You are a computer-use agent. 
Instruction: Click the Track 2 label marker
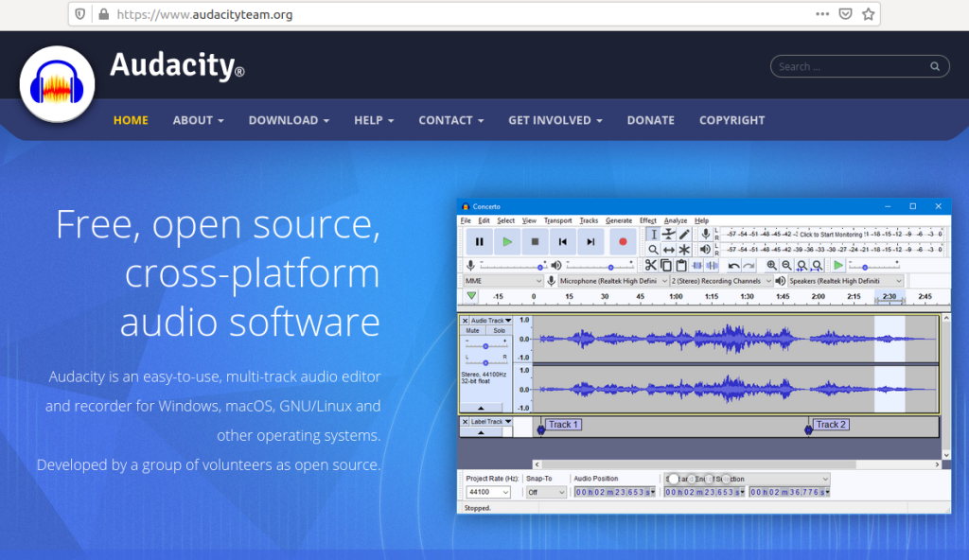(x=831, y=425)
